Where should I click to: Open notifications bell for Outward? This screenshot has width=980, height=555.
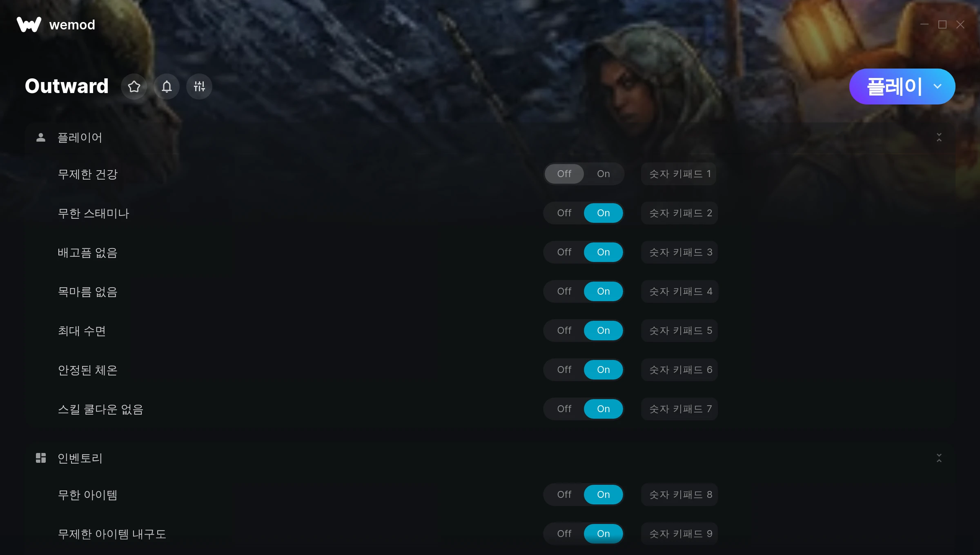click(x=167, y=87)
